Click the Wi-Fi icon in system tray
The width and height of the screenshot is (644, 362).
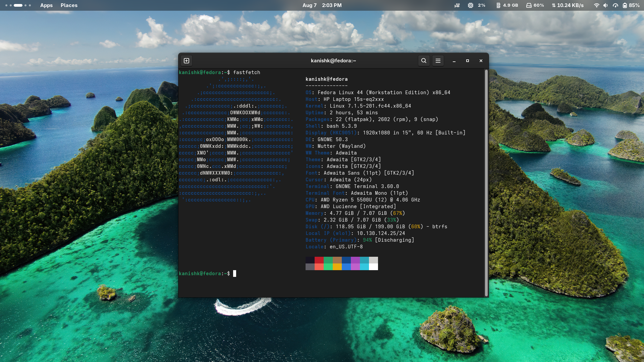pyautogui.click(x=596, y=5)
